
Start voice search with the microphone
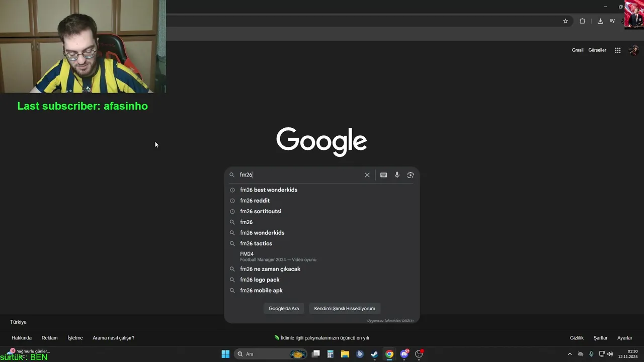click(397, 175)
